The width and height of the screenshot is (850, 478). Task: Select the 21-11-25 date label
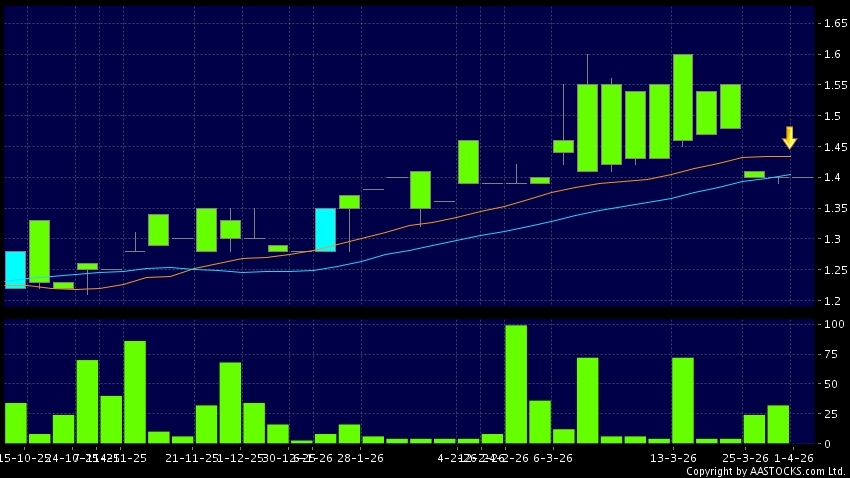click(190, 457)
